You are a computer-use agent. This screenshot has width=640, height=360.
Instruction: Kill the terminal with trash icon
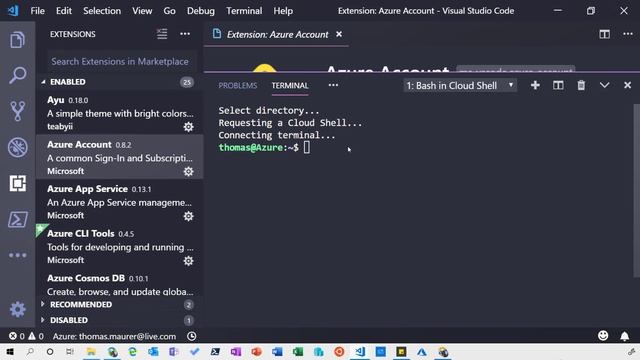pos(581,85)
